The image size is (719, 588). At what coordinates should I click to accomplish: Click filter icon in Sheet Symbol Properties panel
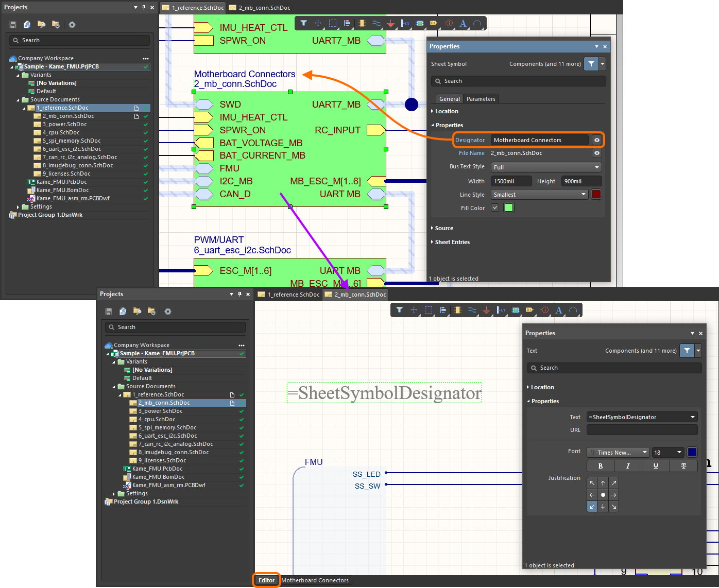coord(591,64)
